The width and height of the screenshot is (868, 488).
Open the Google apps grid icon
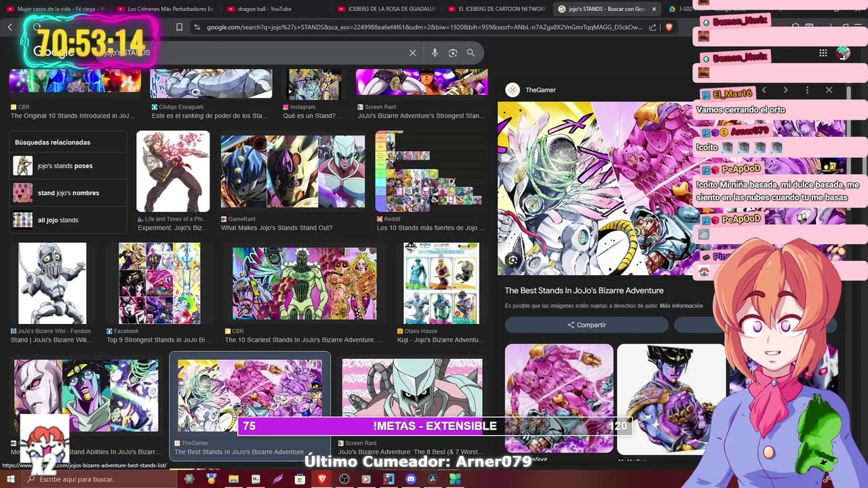823,53
